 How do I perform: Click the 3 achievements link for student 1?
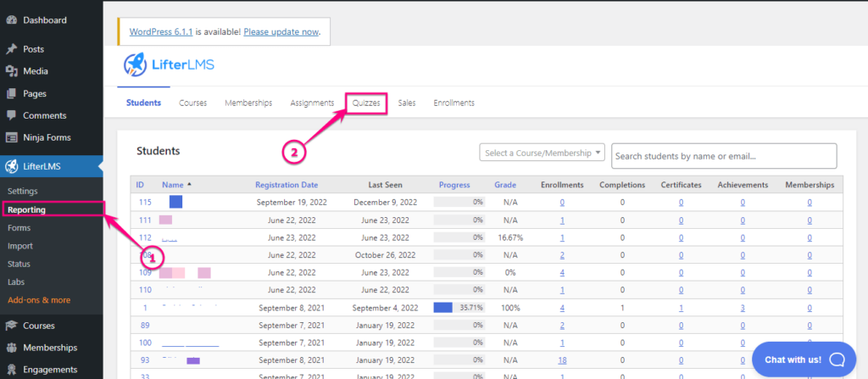tap(743, 308)
